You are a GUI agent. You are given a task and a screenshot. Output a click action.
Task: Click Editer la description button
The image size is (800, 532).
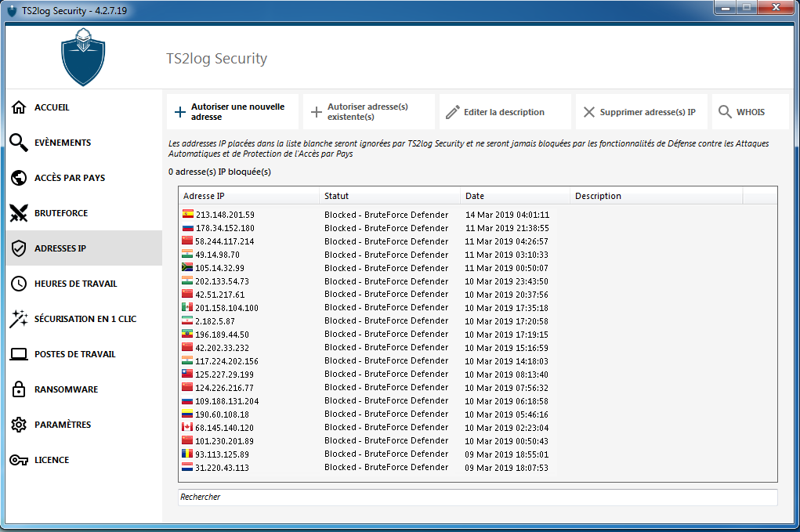pyautogui.click(x=505, y=112)
